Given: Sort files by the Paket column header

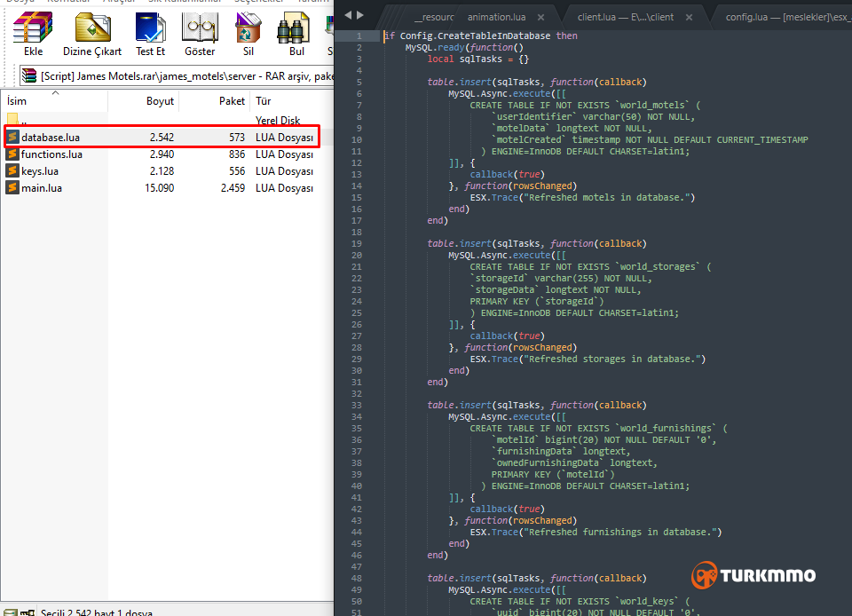Looking at the screenshot, I should tap(214, 101).
